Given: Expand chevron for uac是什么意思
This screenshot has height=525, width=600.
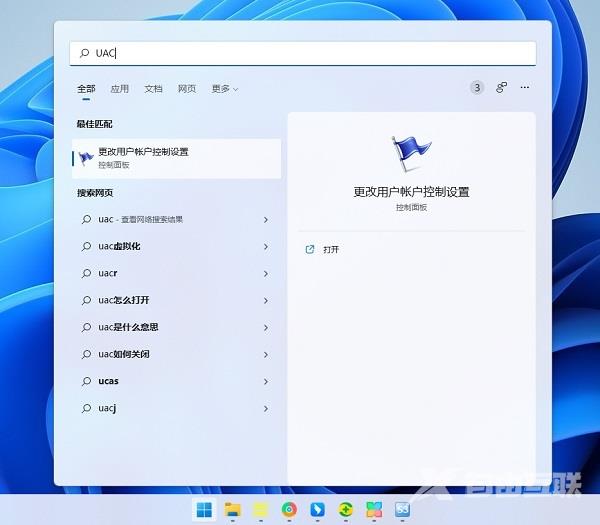Looking at the screenshot, I should coord(266,328).
